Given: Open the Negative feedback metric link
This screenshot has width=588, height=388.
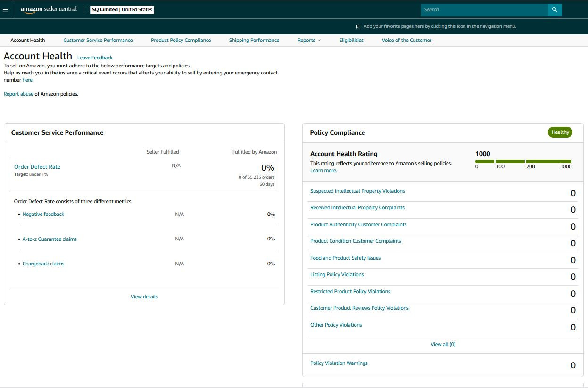Looking at the screenshot, I should tap(43, 214).
